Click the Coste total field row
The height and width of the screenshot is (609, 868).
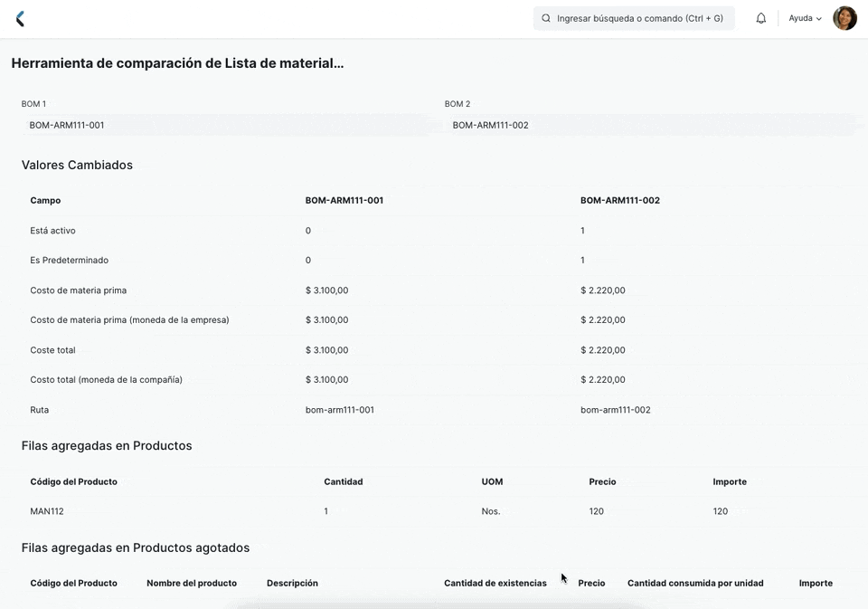[x=53, y=349]
